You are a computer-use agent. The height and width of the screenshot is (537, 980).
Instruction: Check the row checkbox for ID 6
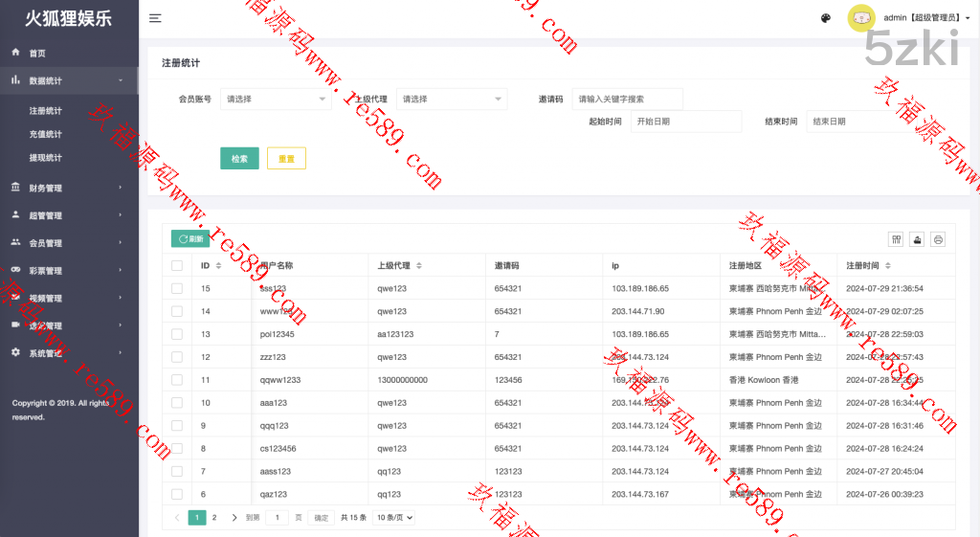177,495
